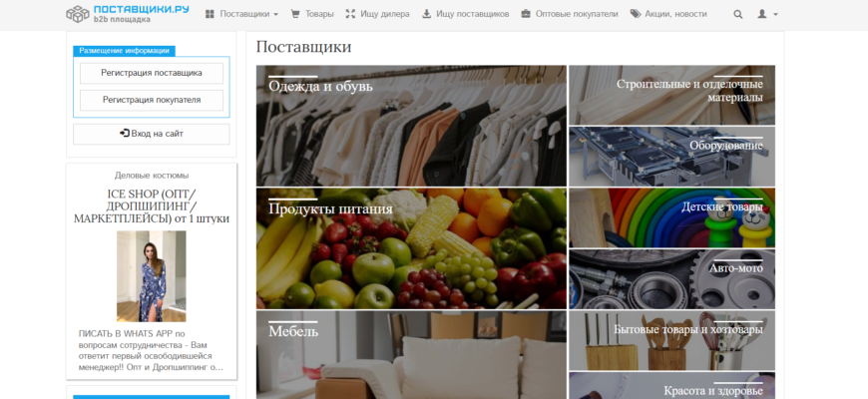The width and height of the screenshot is (868, 399).
Task: Click the Вход на сайт button
Action: click(152, 134)
